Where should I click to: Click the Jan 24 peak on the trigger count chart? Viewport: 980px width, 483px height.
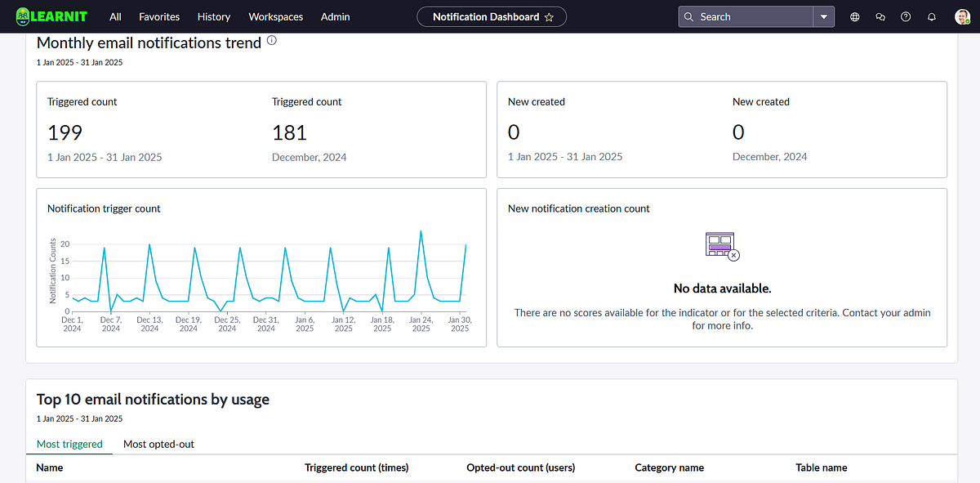point(422,233)
